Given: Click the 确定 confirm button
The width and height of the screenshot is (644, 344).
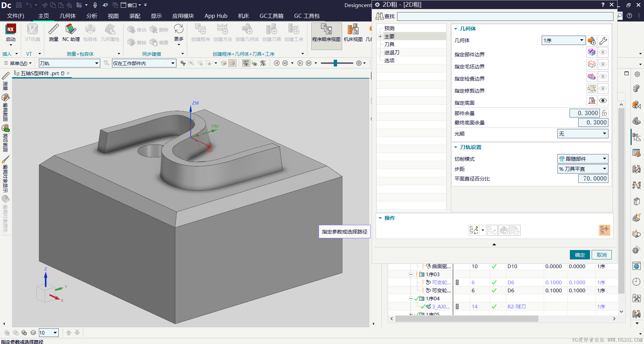Looking at the screenshot, I should 580,255.
